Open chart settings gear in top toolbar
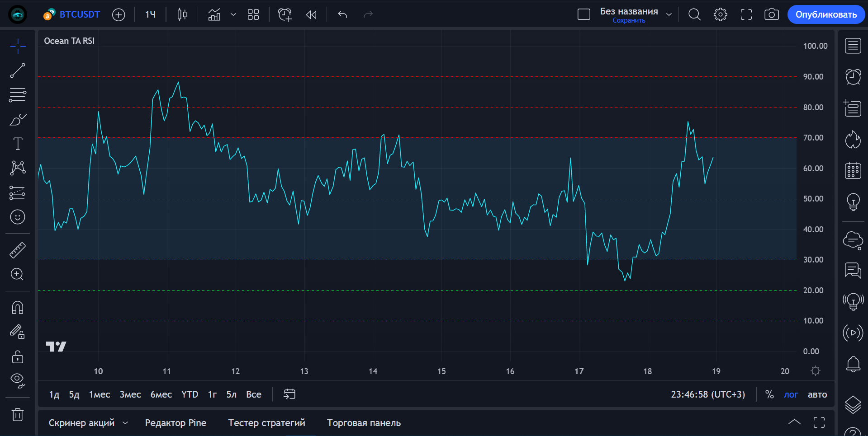The height and width of the screenshot is (436, 868). pyautogui.click(x=720, y=14)
